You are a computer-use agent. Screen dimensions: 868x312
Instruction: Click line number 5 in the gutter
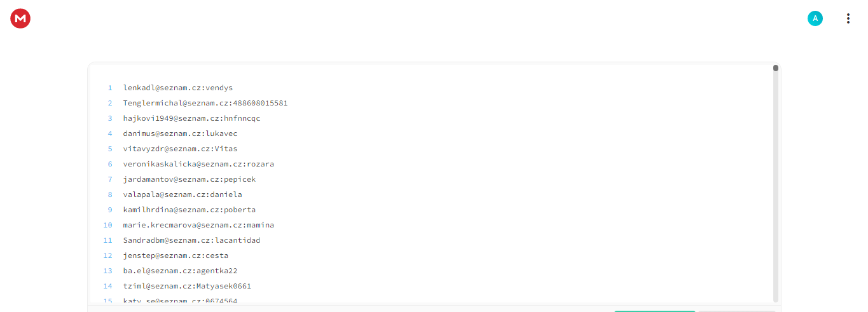pos(109,149)
